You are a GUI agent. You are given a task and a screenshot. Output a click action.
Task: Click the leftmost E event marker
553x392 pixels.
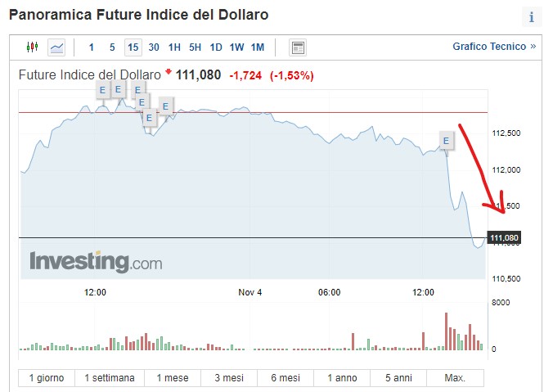[x=102, y=89]
